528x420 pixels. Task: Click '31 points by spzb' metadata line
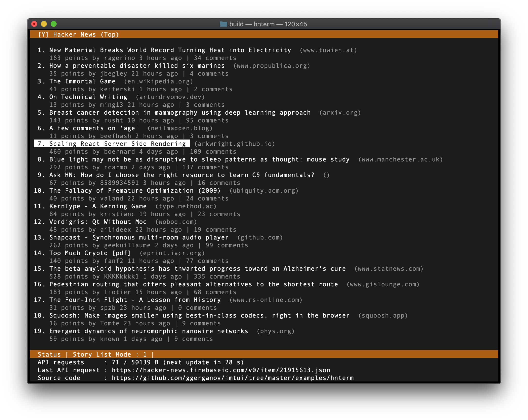[133, 308]
